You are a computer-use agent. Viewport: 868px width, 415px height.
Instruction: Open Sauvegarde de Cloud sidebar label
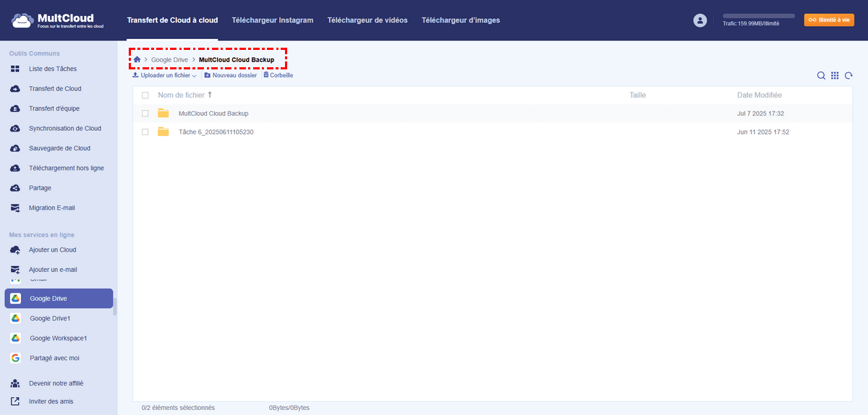(59, 148)
